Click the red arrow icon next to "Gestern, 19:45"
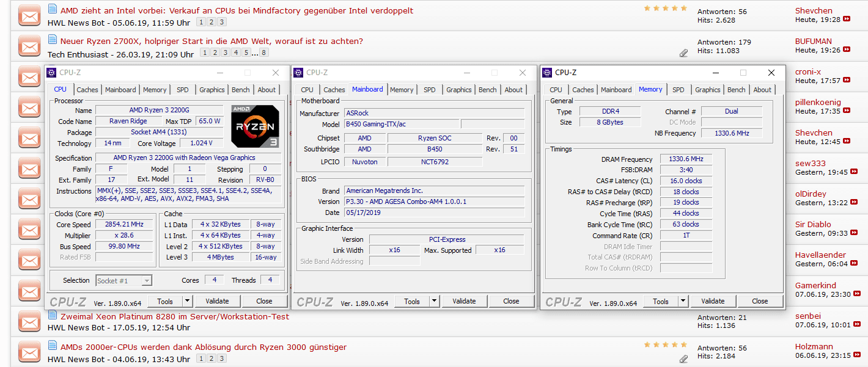868x367 pixels. pyautogui.click(x=854, y=172)
